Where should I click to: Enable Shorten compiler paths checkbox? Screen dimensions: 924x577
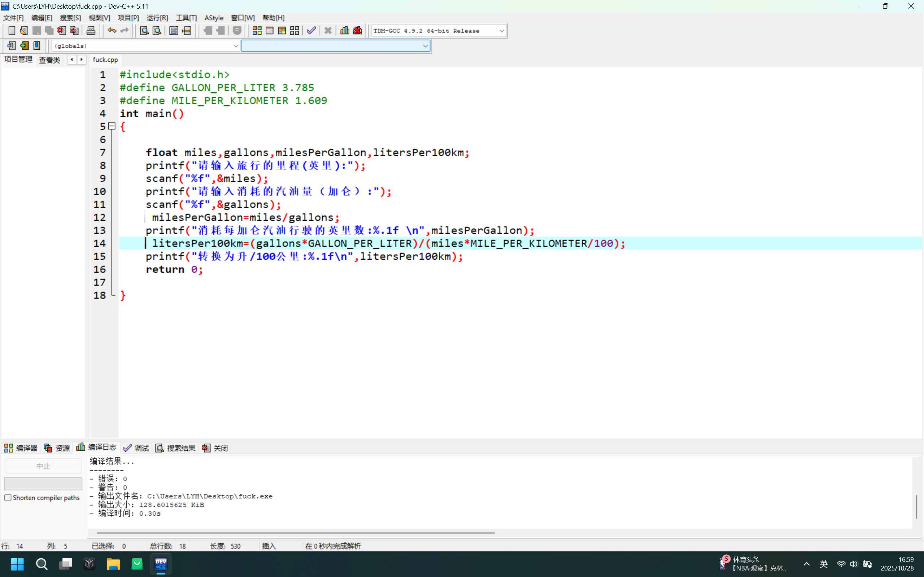tap(8, 498)
